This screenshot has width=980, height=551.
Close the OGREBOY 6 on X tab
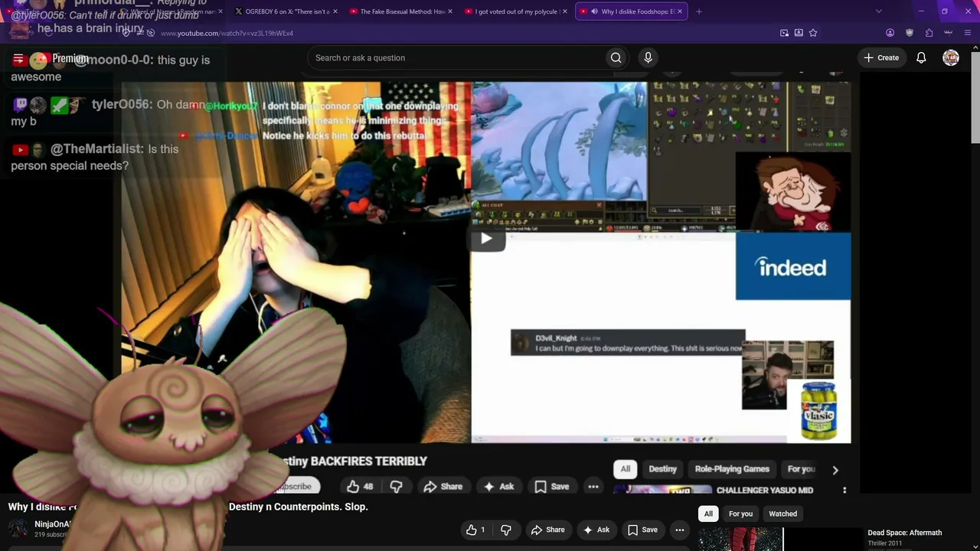(335, 11)
